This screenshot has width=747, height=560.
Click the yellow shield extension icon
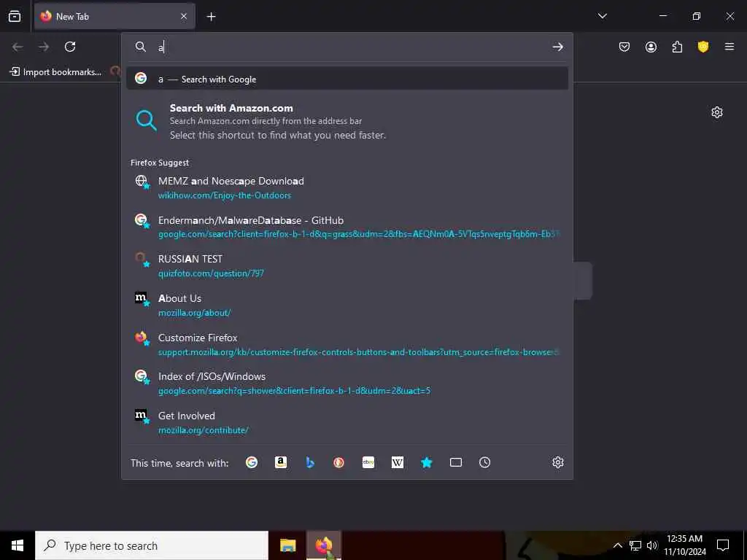(x=703, y=47)
